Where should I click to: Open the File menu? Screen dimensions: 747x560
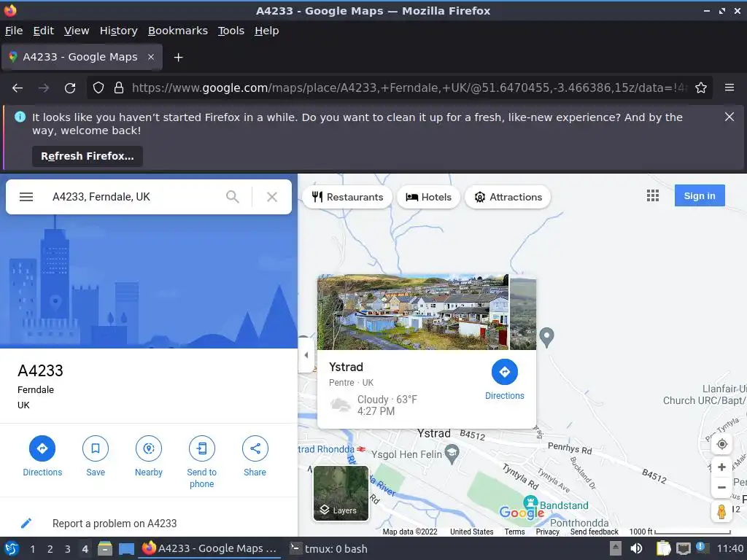(x=14, y=31)
